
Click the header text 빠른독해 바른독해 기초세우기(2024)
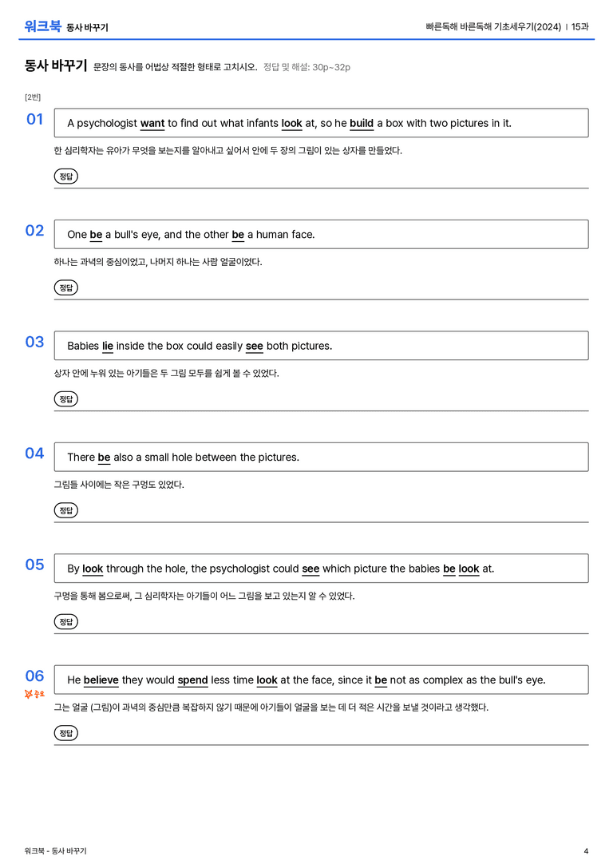coord(493,26)
